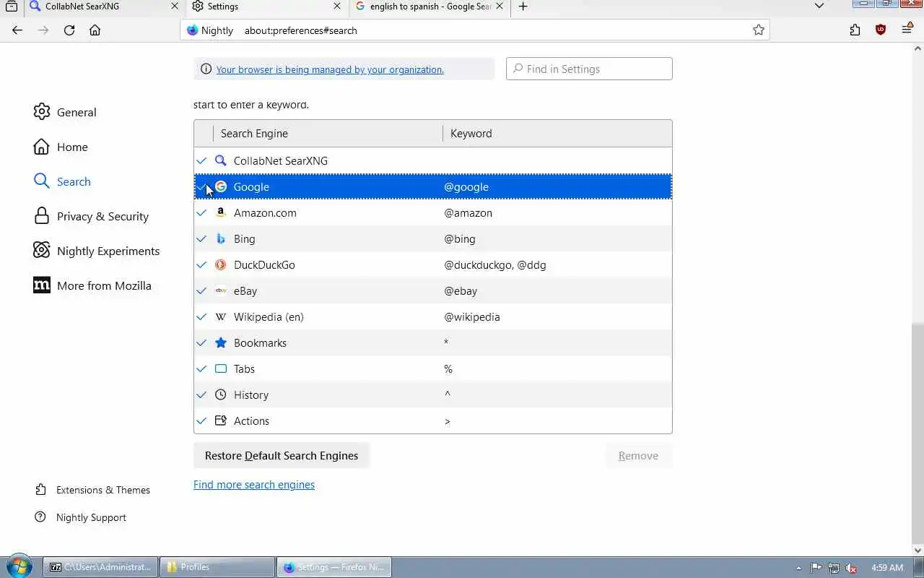Image resolution: width=924 pixels, height=578 pixels.
Task: Click the Bookmarks star icon in list
Action: [221, 342]
